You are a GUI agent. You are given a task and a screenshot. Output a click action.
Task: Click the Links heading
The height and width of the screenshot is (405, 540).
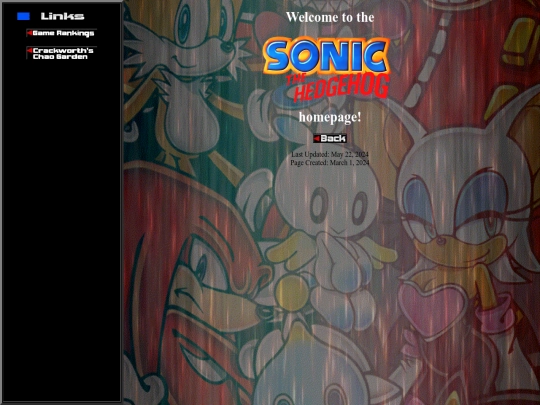(62, 16)
